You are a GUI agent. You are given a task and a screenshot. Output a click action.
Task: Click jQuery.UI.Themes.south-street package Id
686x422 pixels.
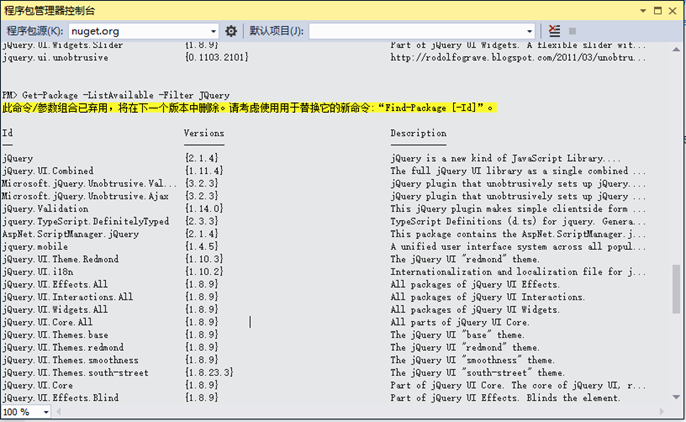pyautogui.click(x=75, y=373)
